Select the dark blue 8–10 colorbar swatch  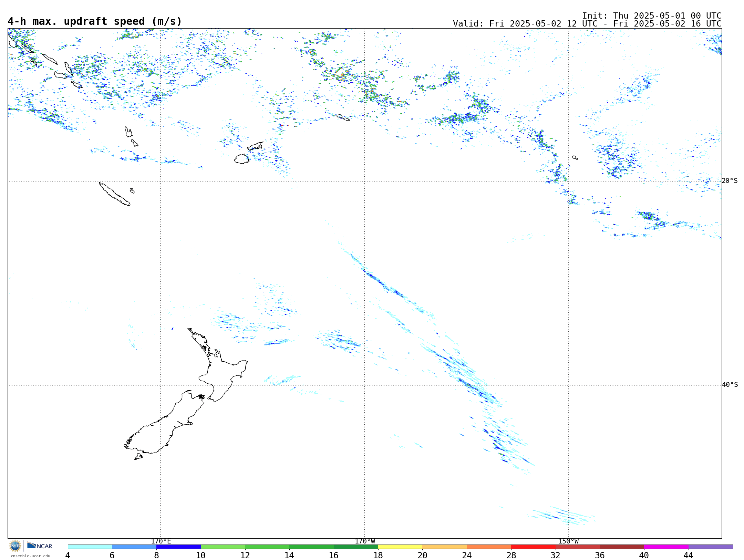pos(178,547)
